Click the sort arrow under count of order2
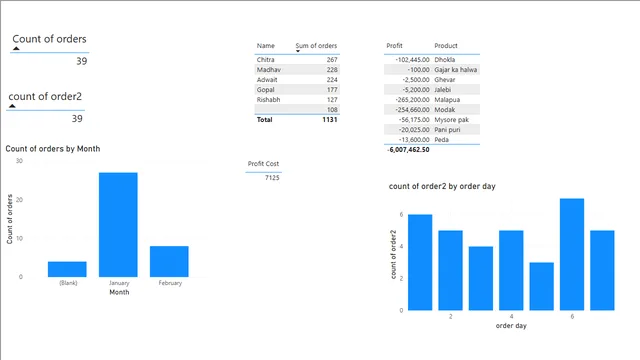This screenshot has height=360, width=640. [12, 106]
